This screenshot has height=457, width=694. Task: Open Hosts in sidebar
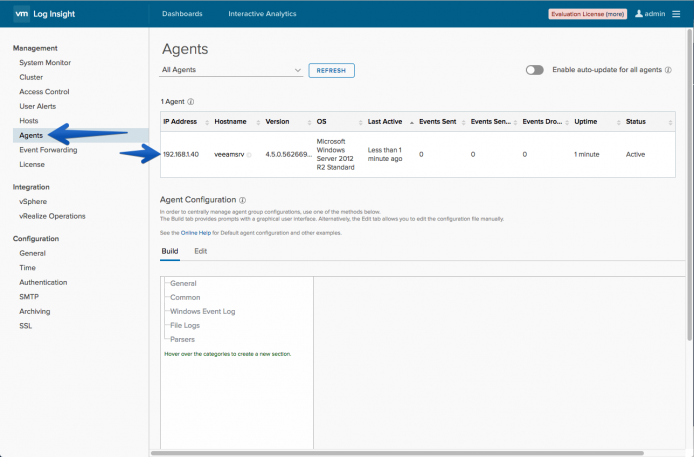coord(29,121)
